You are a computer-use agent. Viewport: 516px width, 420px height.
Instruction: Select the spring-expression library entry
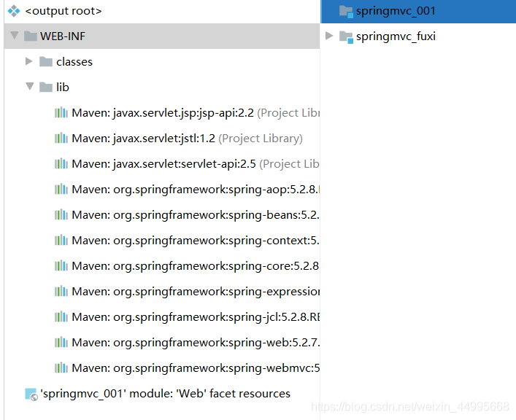click(x=193, y=292)
